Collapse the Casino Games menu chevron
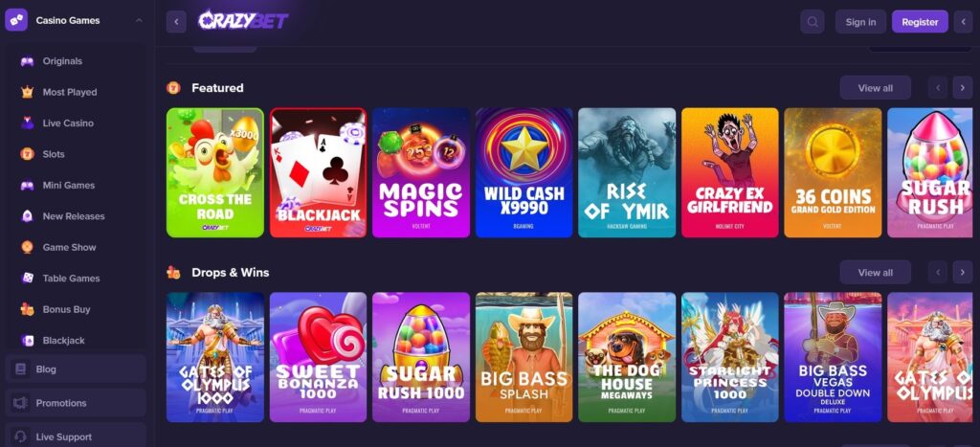The height and width of the screenshot is (447, 980). 139,21
